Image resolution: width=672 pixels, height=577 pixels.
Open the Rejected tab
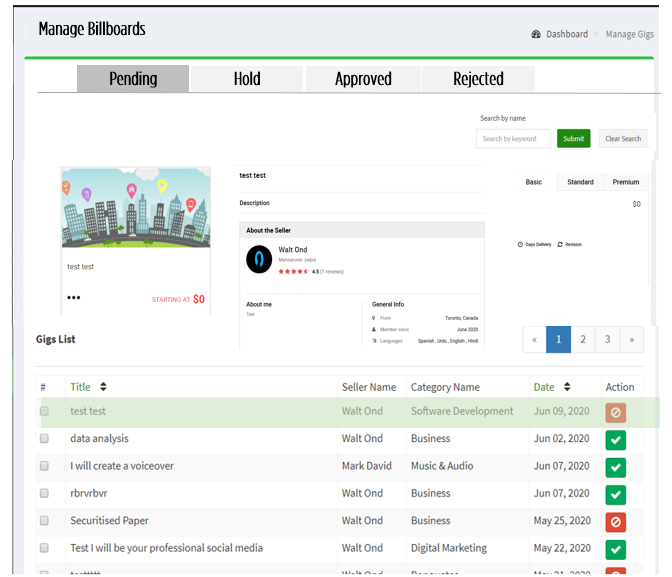pyautogui.click(x=478, y=79)
